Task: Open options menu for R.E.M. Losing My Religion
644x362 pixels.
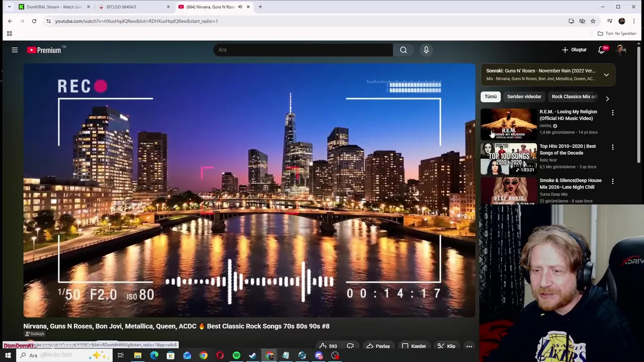Action: coord(613,113)
